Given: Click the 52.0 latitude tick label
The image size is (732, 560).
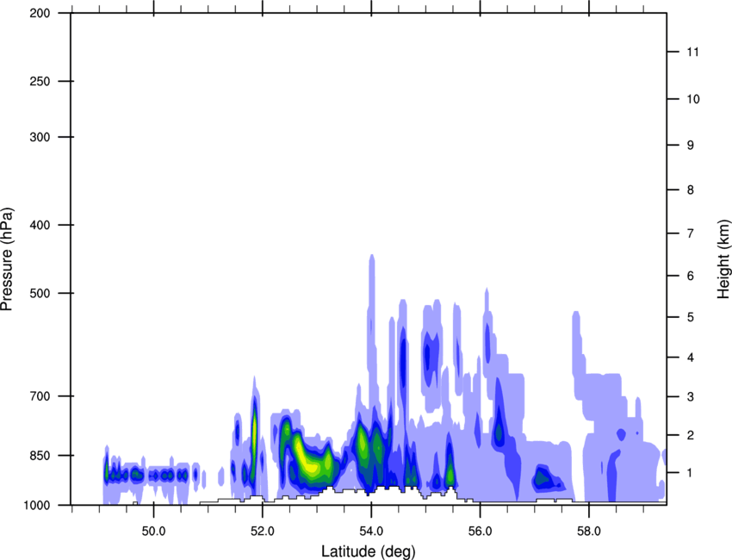Looking at the screenshot, I should pyautogui.click(x=263, y=532).
